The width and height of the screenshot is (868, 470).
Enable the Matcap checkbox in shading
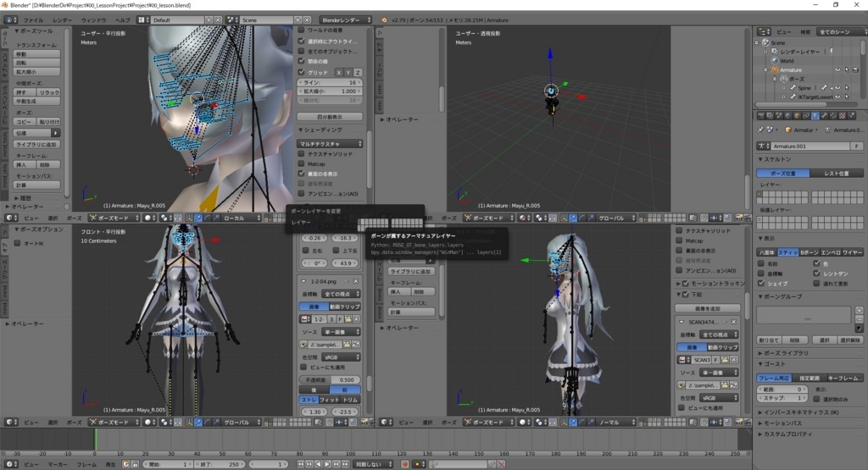click(x=302, y=163)
